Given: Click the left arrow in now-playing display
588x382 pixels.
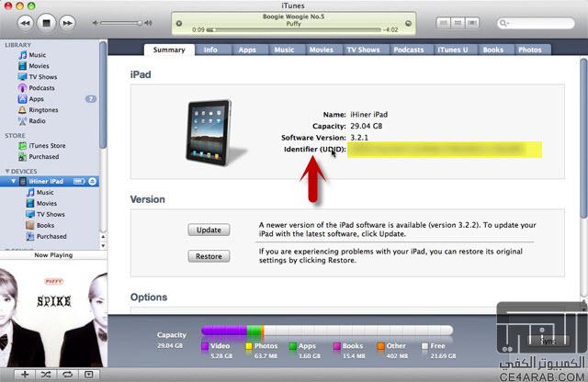Looking at the screenshot, I should (179, 23).
